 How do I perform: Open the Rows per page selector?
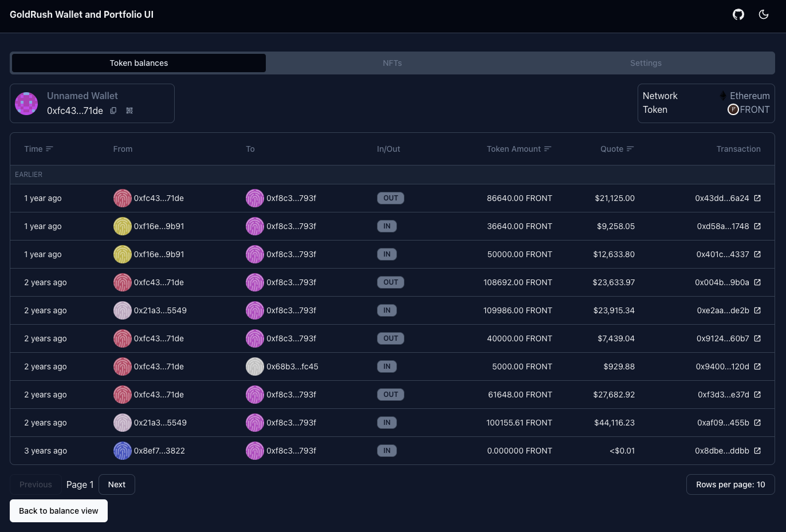click(730, 484)
